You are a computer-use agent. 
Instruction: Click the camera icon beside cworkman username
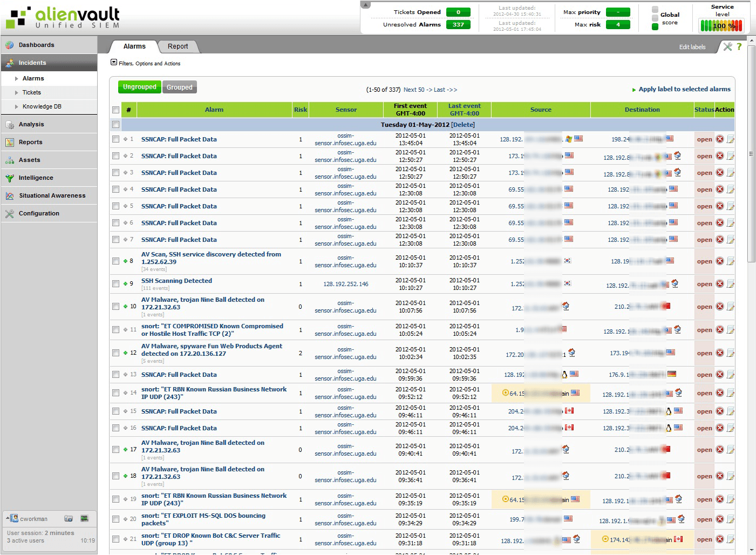click(x=69, y=518)
